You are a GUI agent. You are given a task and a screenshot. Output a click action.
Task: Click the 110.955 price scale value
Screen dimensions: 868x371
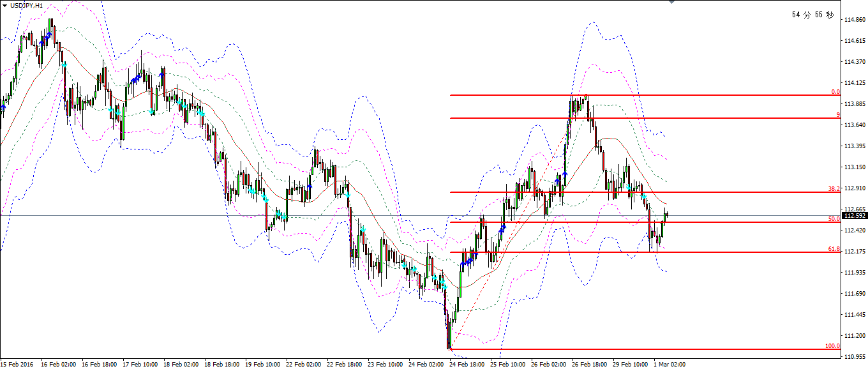[855, 356]
